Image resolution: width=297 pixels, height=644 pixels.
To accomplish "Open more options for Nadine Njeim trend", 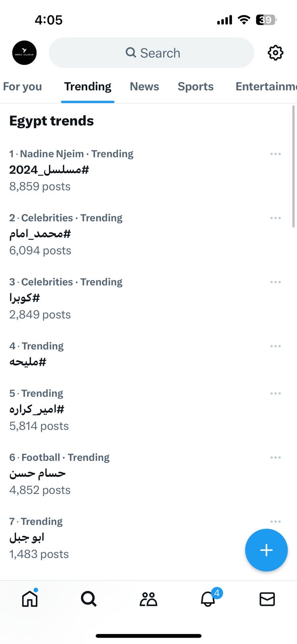I will [x=275, y=154].
